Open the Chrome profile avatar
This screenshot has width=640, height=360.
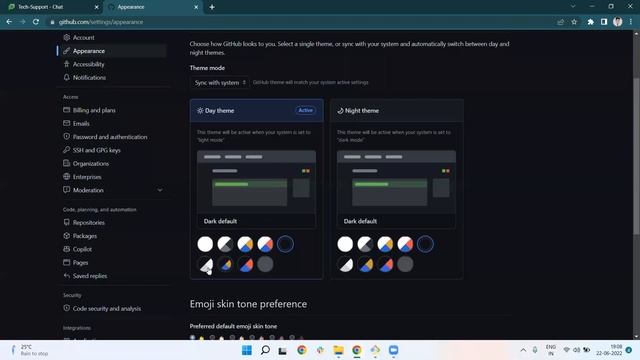[x=618, y=22]
